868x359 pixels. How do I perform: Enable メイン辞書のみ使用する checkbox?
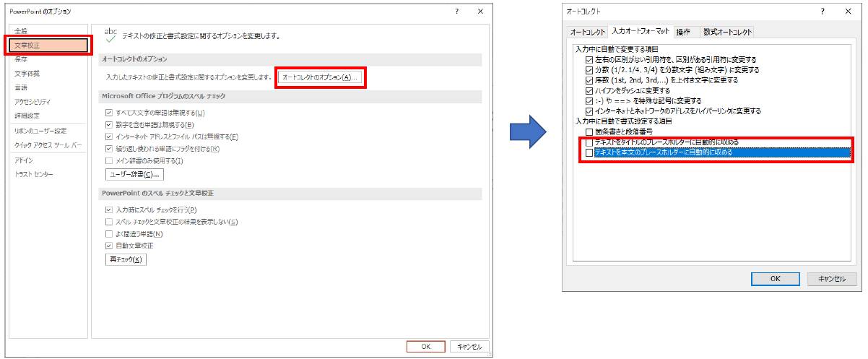click(109, 160)
